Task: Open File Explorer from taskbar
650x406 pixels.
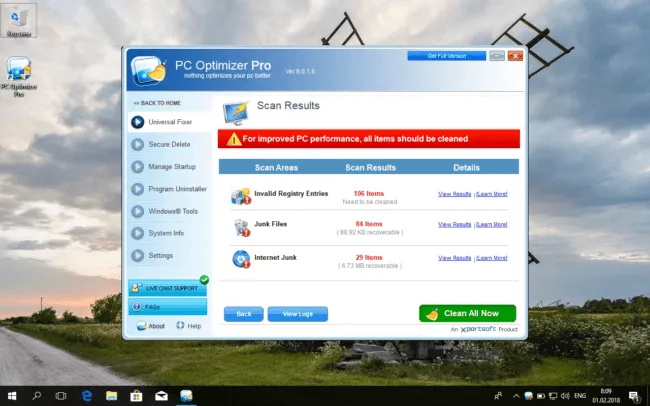Action: pyautogui.click(x=111, y=396)
